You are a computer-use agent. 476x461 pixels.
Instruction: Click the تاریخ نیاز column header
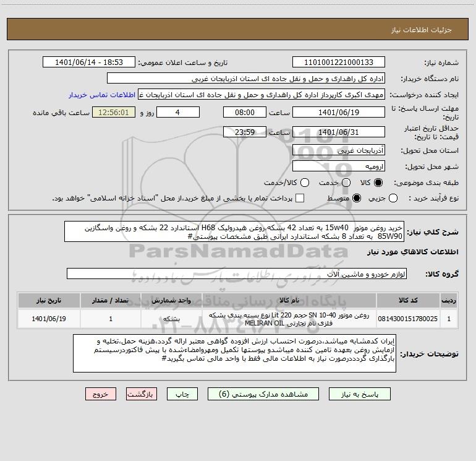49,301
